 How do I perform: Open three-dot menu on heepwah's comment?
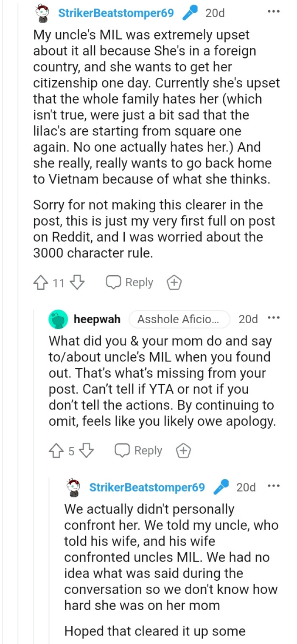pos(274,319)
